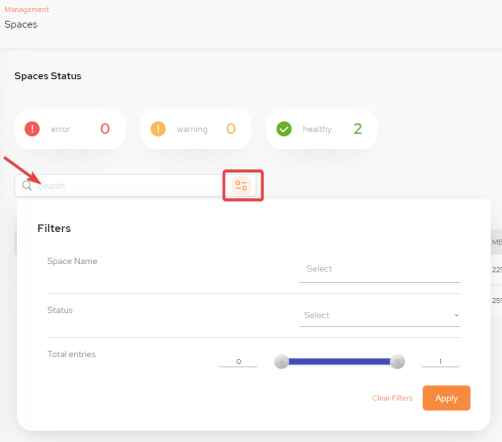Click the maximum Total entries value box
The image size is (502, 442).
440,361
